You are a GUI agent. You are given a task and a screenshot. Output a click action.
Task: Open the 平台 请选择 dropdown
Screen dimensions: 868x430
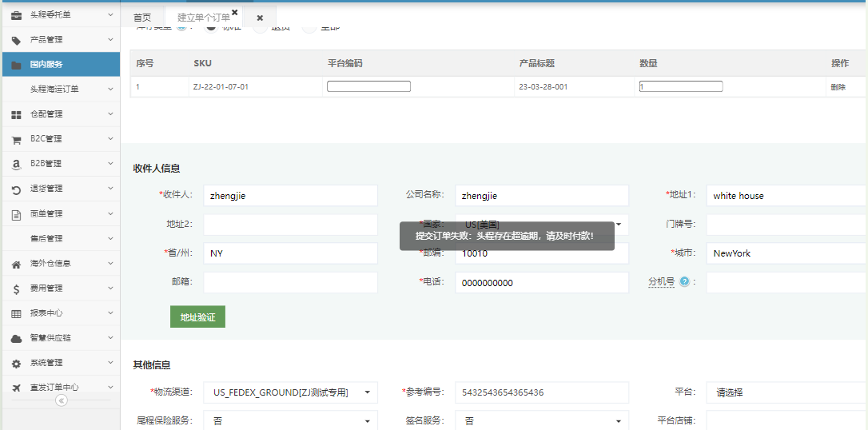[786, 392]
